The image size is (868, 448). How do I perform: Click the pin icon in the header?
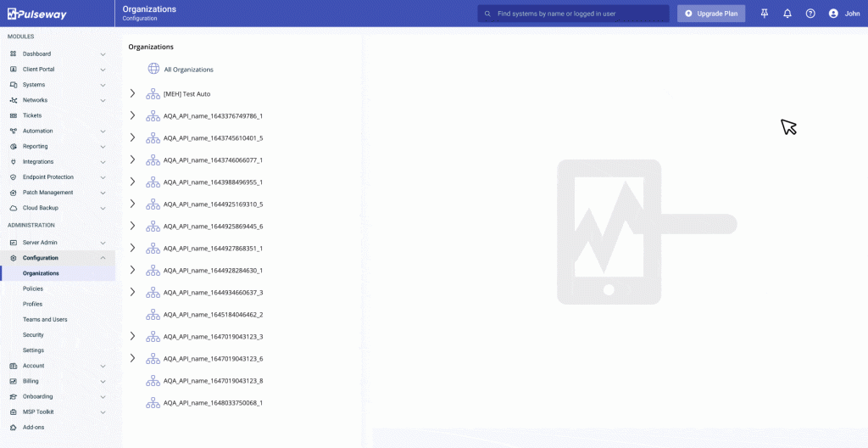[765, 14]
